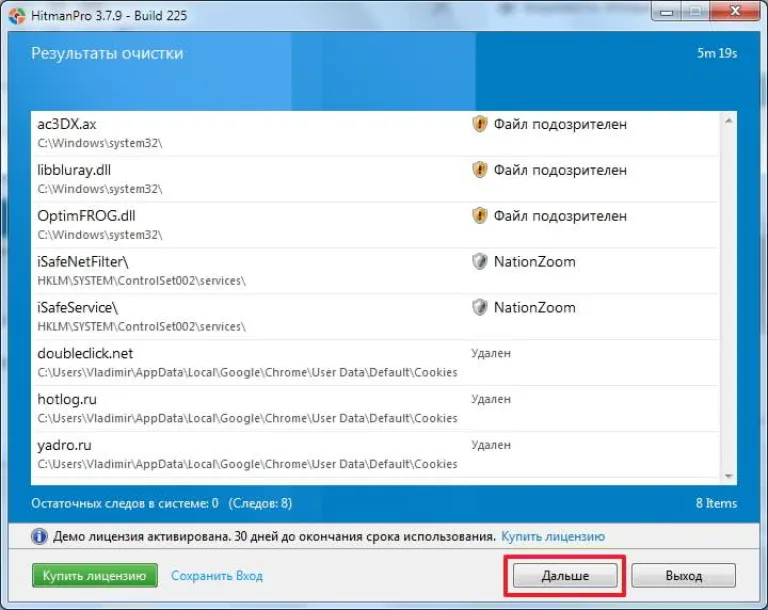The width and height of the screenshot is (768, 610).
Task: Click NationZoom label for iSafeNetFilter
Action: coord(534,262)
